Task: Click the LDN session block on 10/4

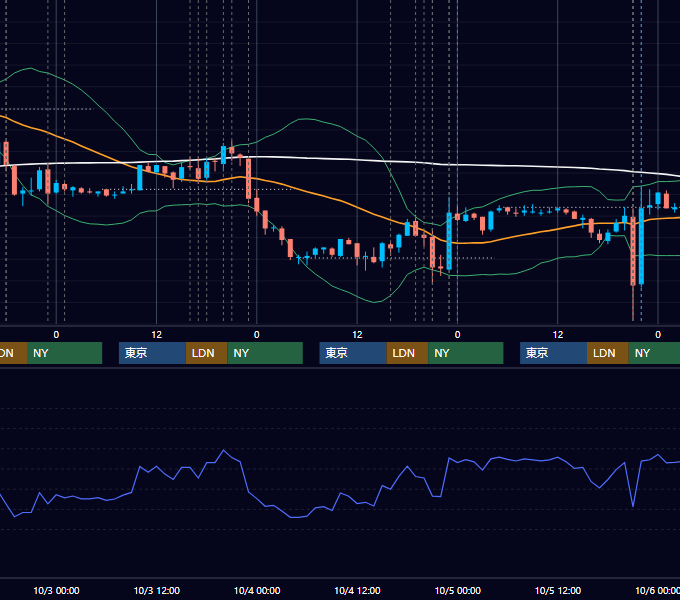Action: point(407,353)
